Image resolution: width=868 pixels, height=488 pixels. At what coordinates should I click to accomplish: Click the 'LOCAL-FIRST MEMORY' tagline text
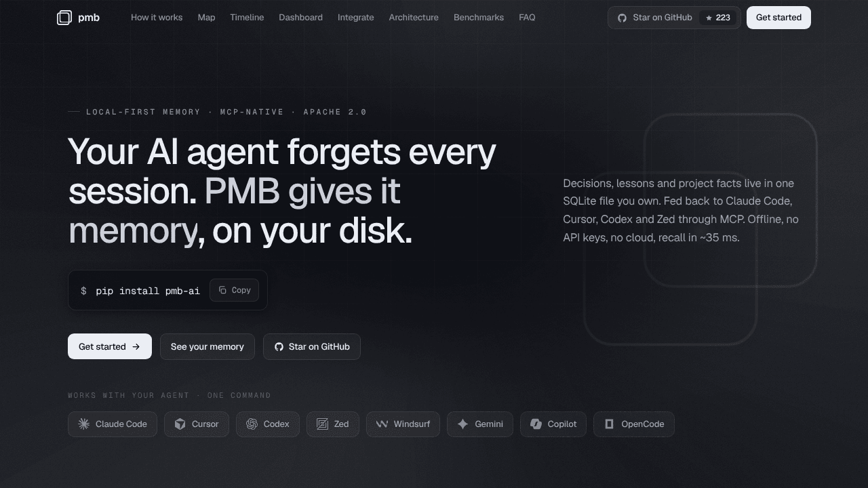tap(143, 112)
